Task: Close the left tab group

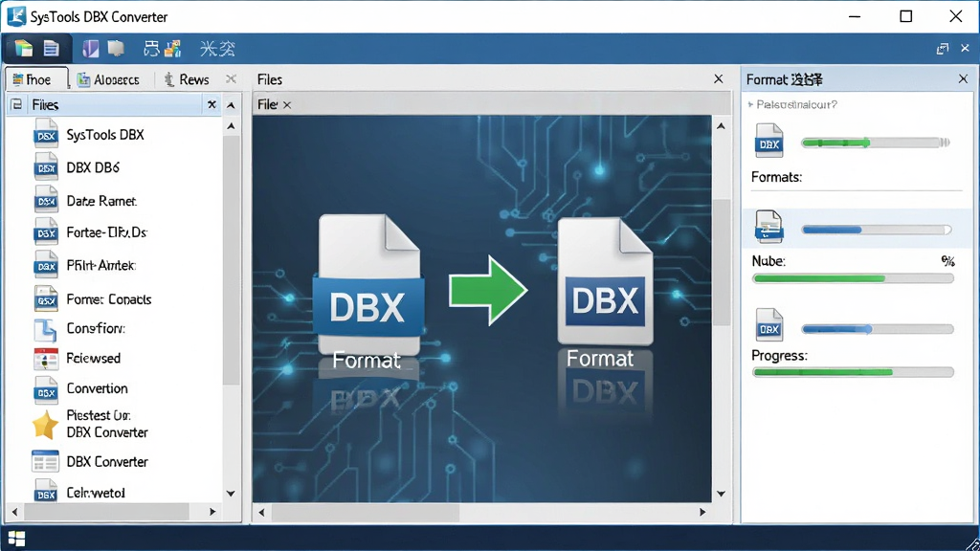Action: pos(231,78)
